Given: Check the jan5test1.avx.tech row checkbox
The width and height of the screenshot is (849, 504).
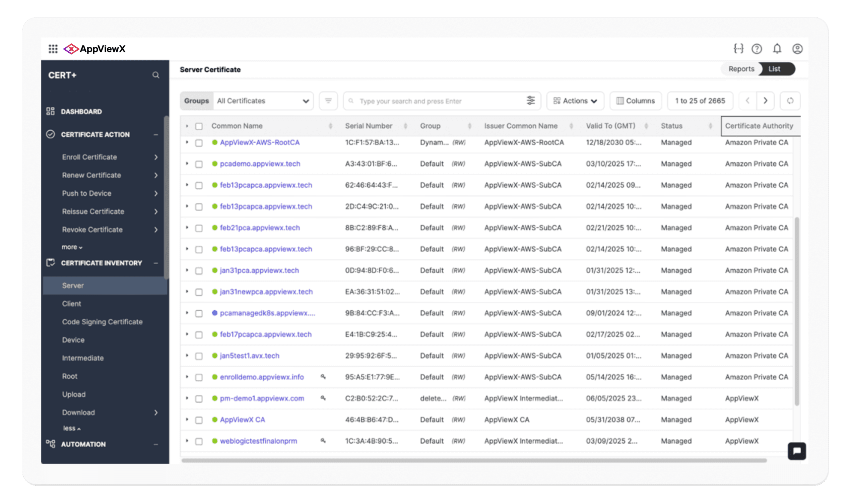Looking at the screenshot, I should pos(199,356).
